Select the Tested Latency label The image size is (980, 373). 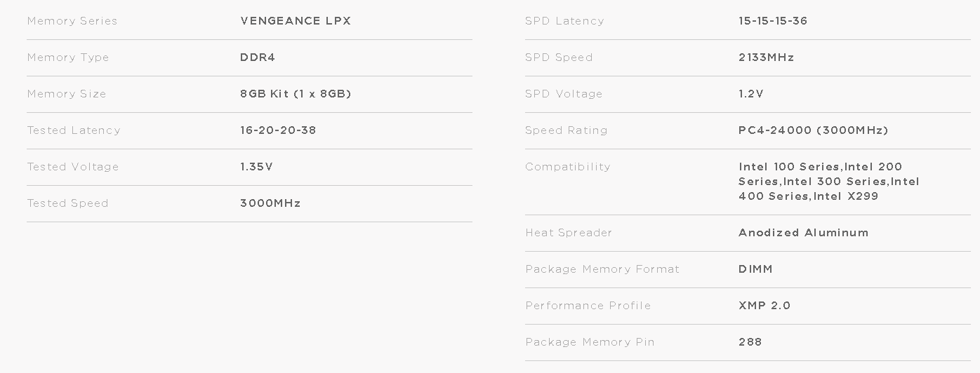(x=74, y=130)
